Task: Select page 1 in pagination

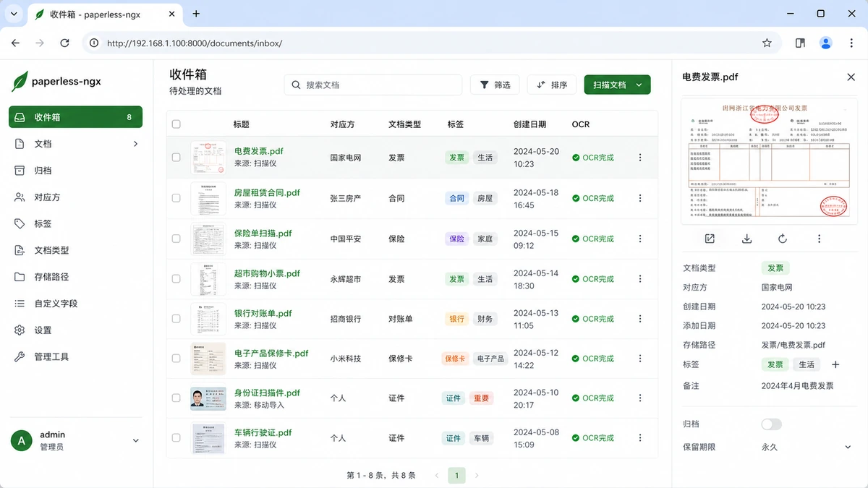Action: [456, 476]
